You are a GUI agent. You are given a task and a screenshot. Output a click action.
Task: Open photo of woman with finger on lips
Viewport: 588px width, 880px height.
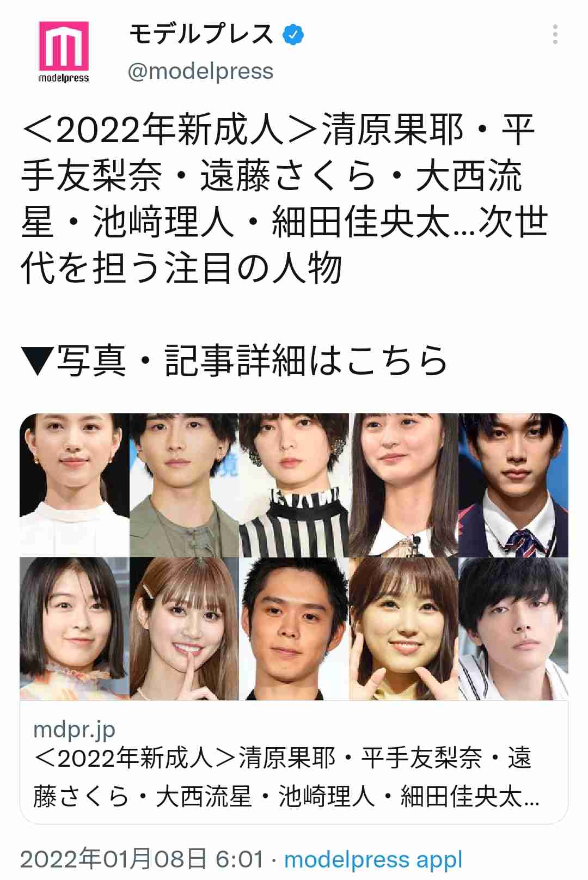point(184,629)
